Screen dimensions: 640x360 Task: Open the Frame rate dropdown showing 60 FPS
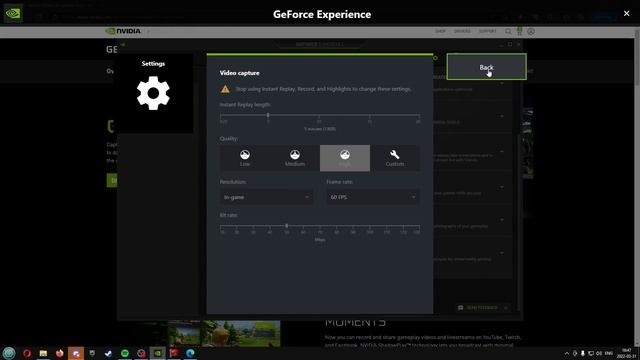click(373, 197)
